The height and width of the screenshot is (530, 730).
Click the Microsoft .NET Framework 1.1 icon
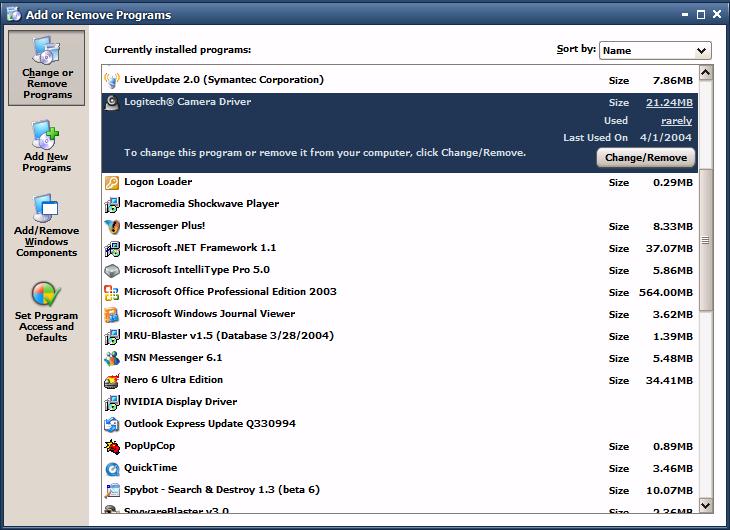112,248
